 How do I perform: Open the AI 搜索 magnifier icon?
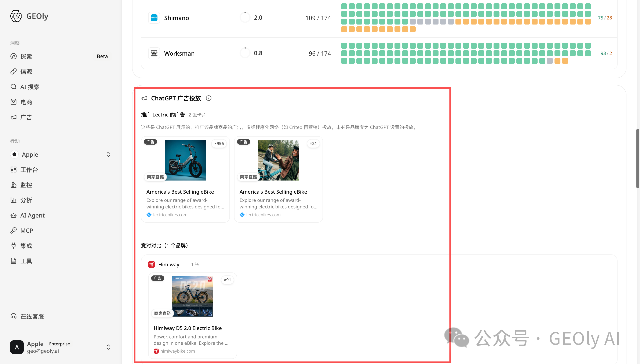click(14, 87)
